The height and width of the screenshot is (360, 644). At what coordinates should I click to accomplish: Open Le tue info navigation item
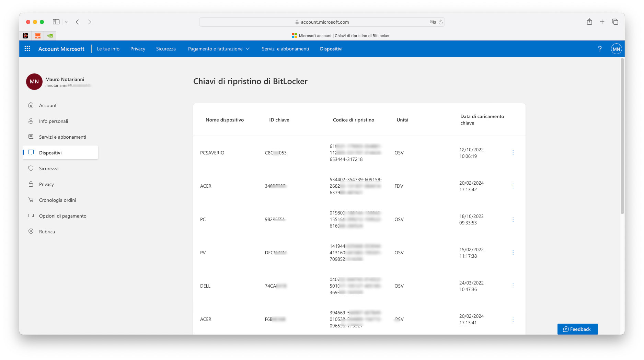[108, 48]
